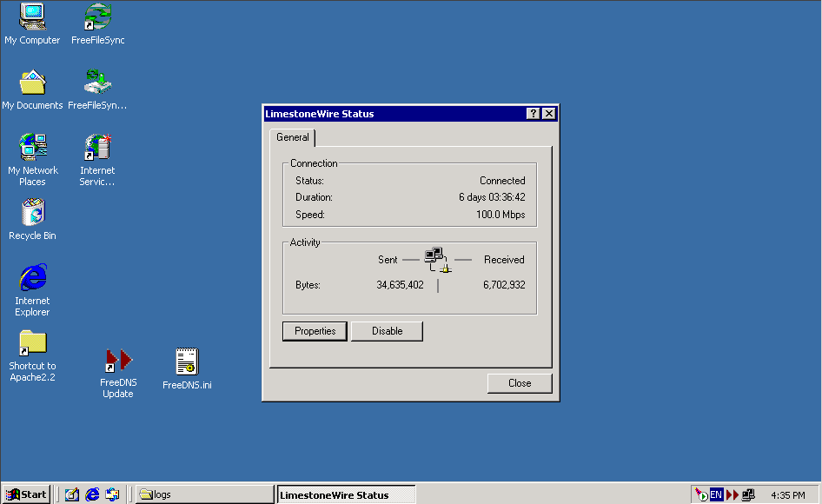Image resolution: width=822 pixels, height=504 pixels.
Task: Click the Sent label in Activity
Action: 388,260
